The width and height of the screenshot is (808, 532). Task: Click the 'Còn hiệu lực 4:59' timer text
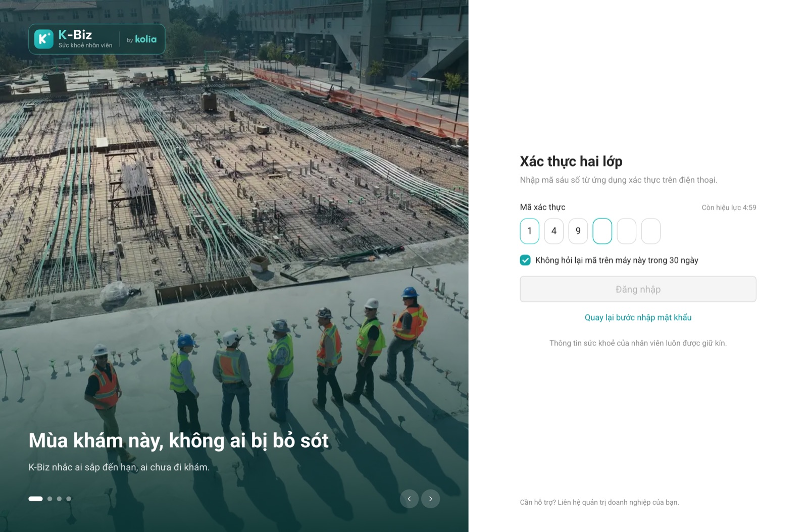click(729, 207)
